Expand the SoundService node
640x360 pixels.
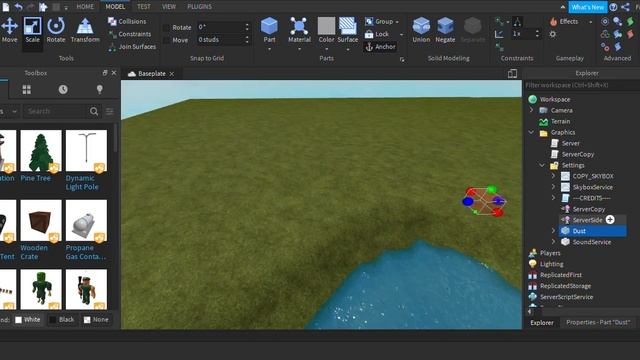click(x=553, y=242)
